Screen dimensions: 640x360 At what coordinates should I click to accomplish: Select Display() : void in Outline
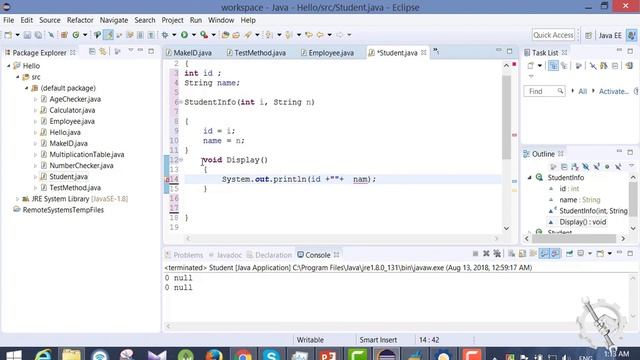(582, 222)
